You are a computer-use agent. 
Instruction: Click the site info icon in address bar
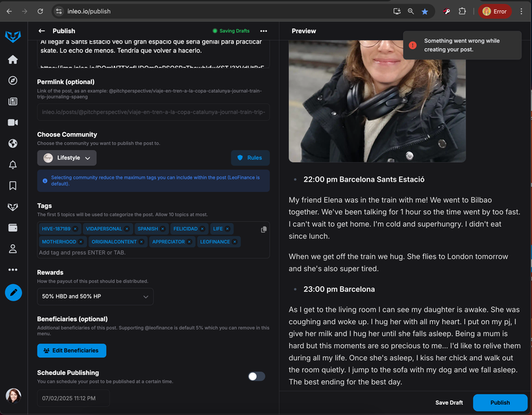59,11
